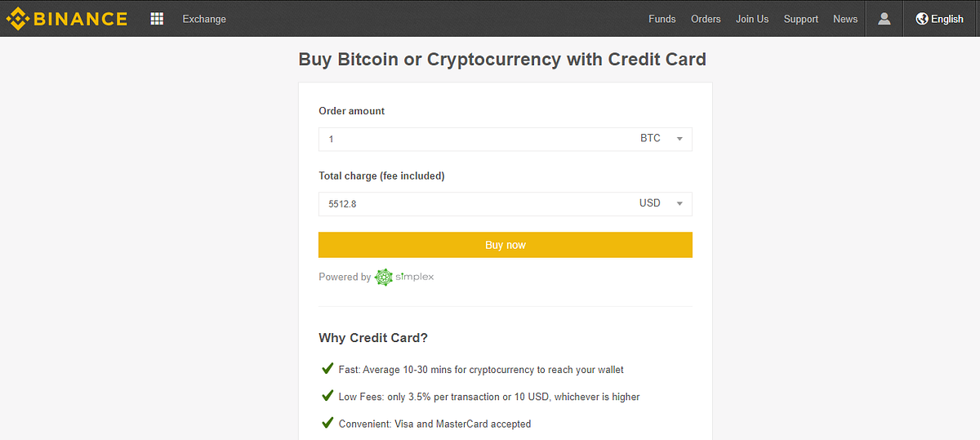Click the Total charge input field

(474, 204)
